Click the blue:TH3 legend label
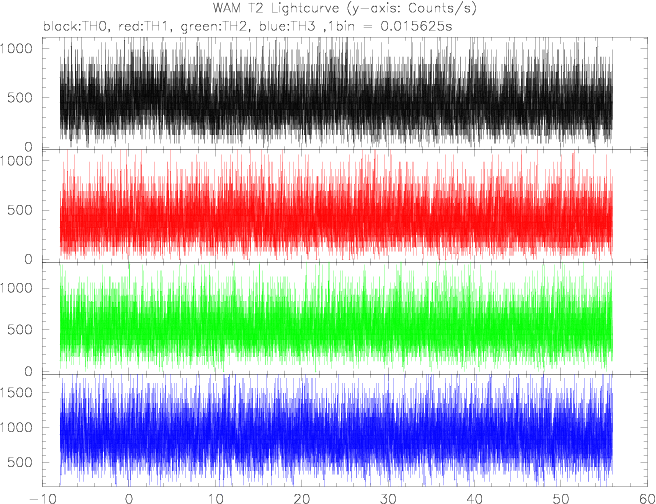The image size is (656, 504). [287, 26]
